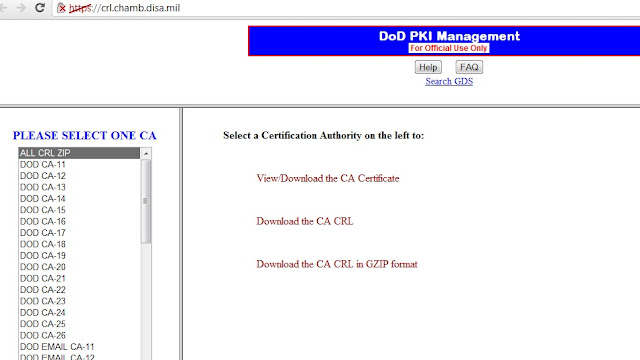Select DOD CA-23 in the list

(79, 301)
